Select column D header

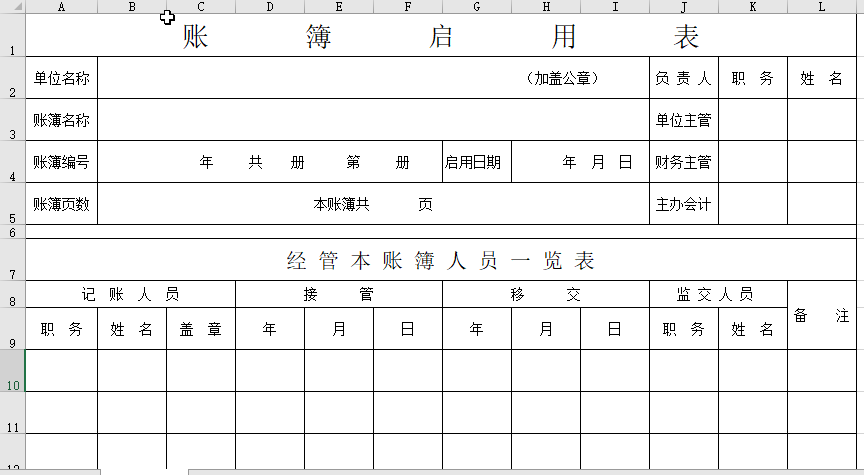pos(270,7)
